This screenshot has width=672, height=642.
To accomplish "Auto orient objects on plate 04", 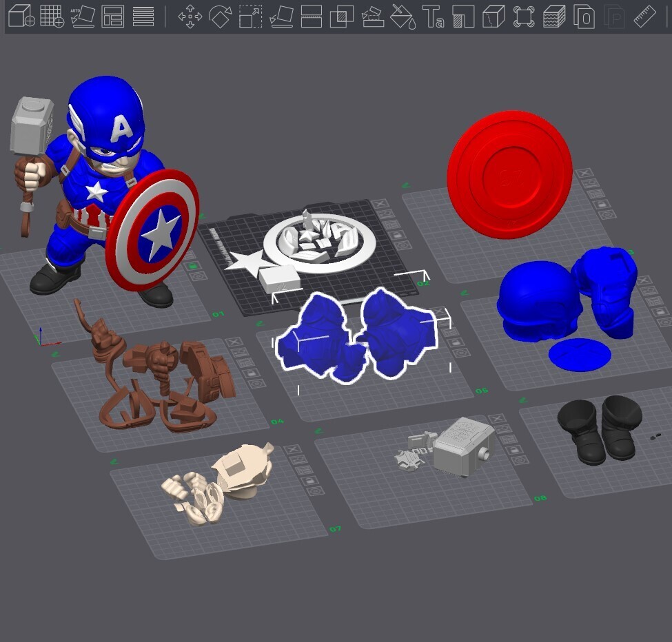I will (x=240, y=353).
